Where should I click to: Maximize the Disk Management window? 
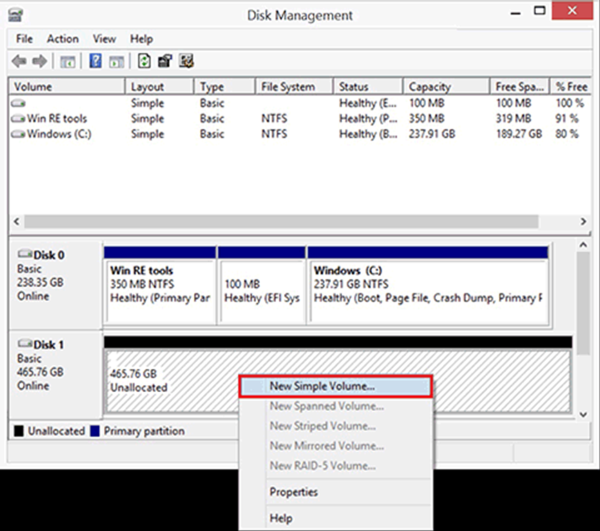click(540, 11)
